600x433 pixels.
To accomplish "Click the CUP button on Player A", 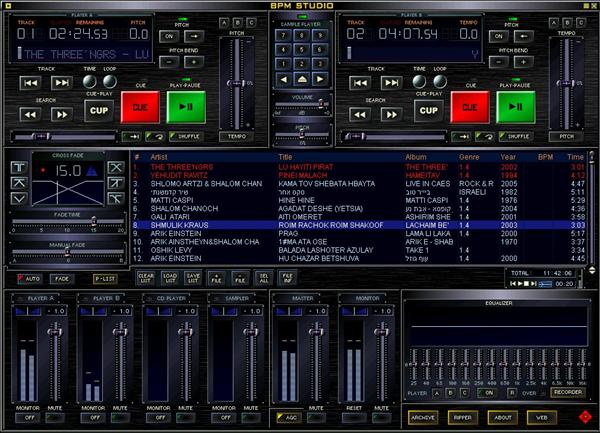I will point(99,111).
